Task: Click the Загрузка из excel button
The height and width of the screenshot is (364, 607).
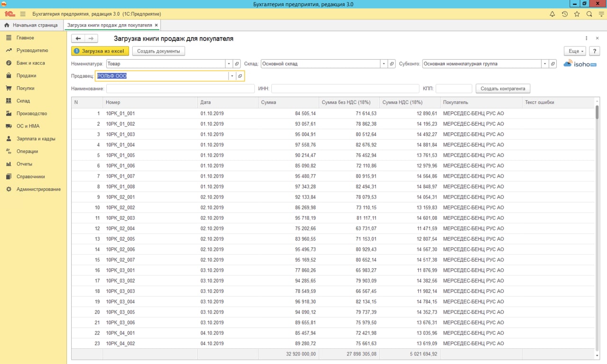Action: pyautogui.click(x=100, y=51)
